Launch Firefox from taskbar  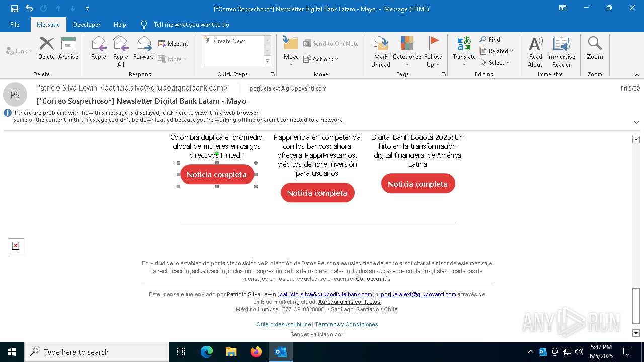coord(256,352)
